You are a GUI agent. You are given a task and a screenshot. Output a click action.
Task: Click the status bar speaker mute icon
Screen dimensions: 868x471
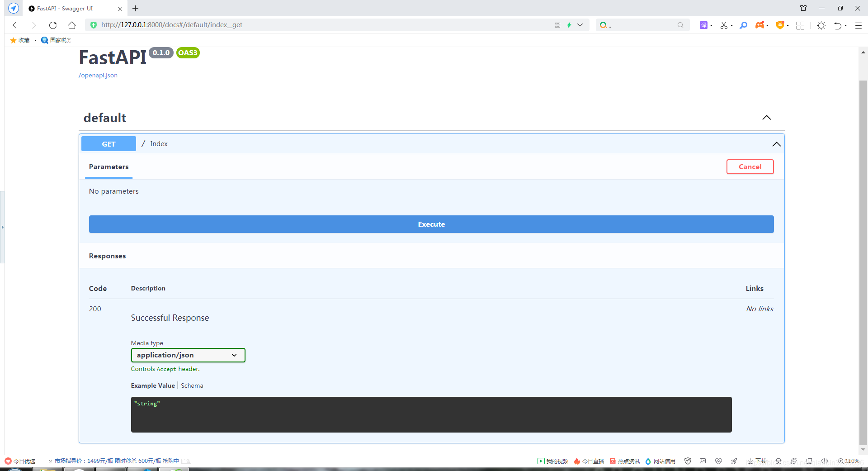824,461
